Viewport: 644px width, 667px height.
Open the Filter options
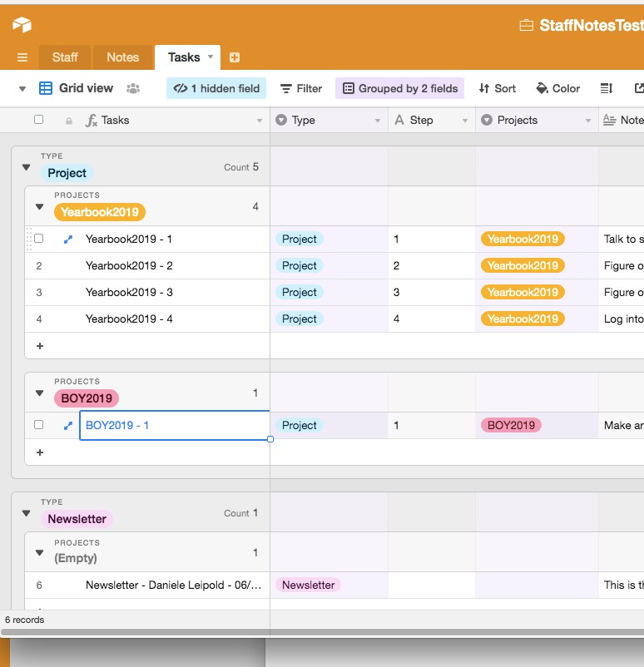tap(300, 88)
